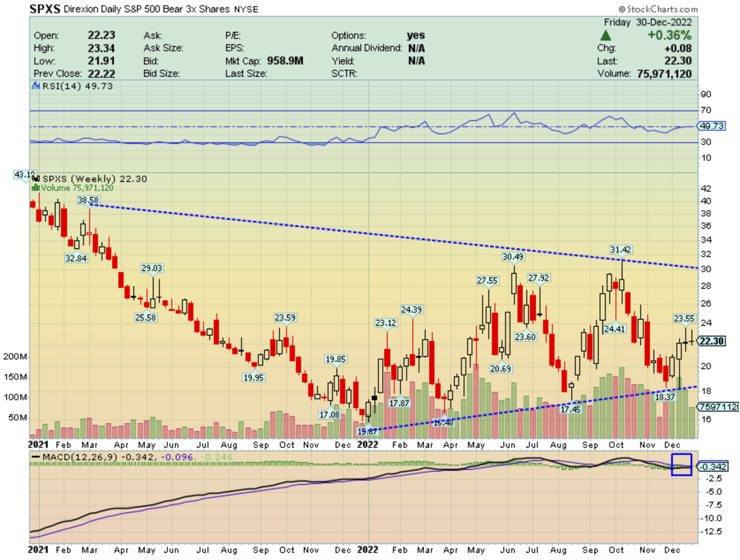This screenshot has height=560, width=740.
Task: Click the 20.69 price low label
Action: [501, 369]
